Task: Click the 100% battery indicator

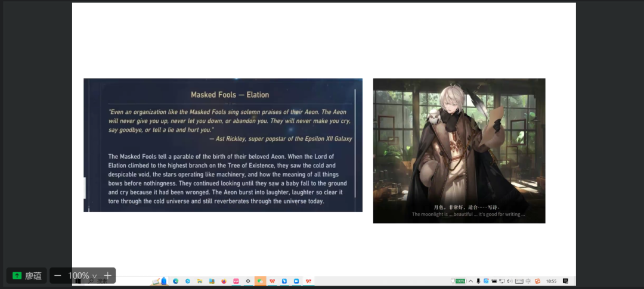Action: [x=459, y=281]
